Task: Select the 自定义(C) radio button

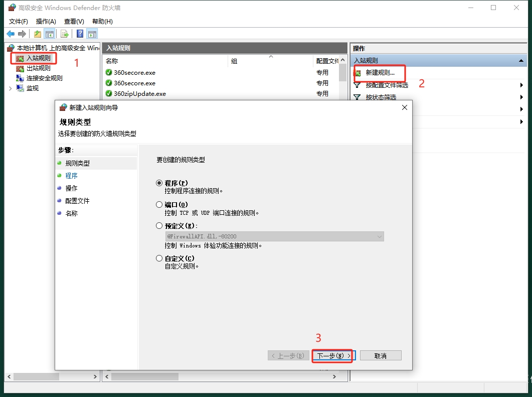Action: [159, 258]
